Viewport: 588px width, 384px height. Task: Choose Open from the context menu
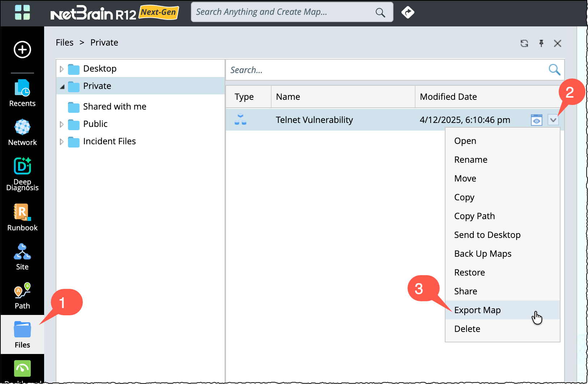pyautogui.click(x=502, y=141)
